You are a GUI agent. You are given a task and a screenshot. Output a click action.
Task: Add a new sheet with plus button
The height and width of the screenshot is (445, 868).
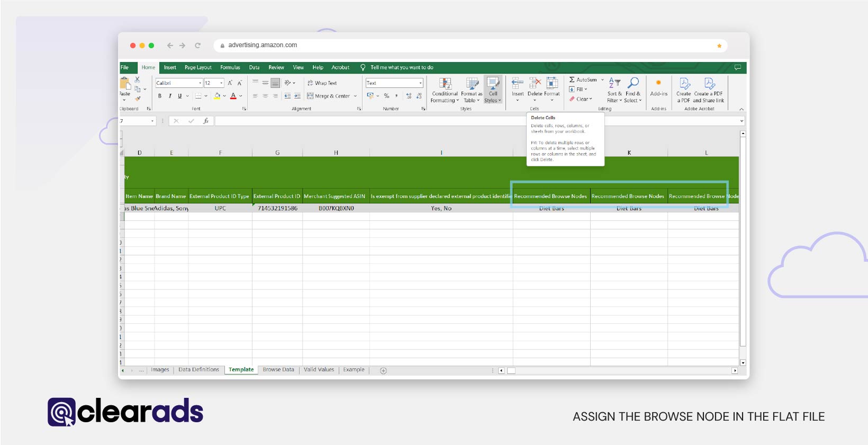coord(384,371)
